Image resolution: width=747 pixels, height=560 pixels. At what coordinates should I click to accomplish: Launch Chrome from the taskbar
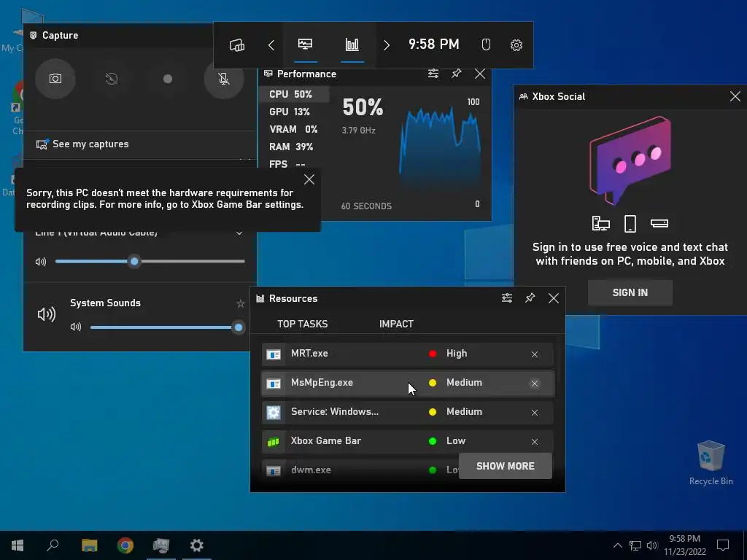(125, 545)
